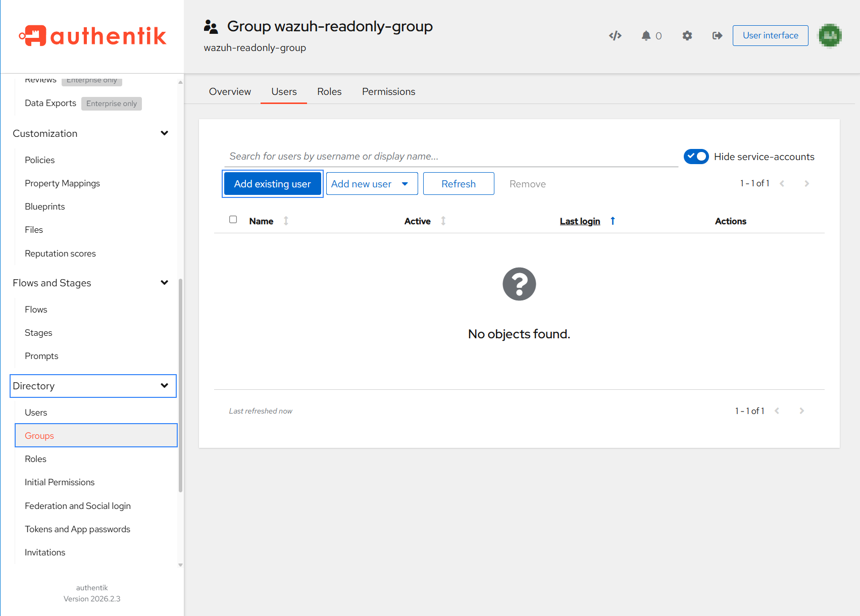Open the user avatar menu

pos(830,35)
